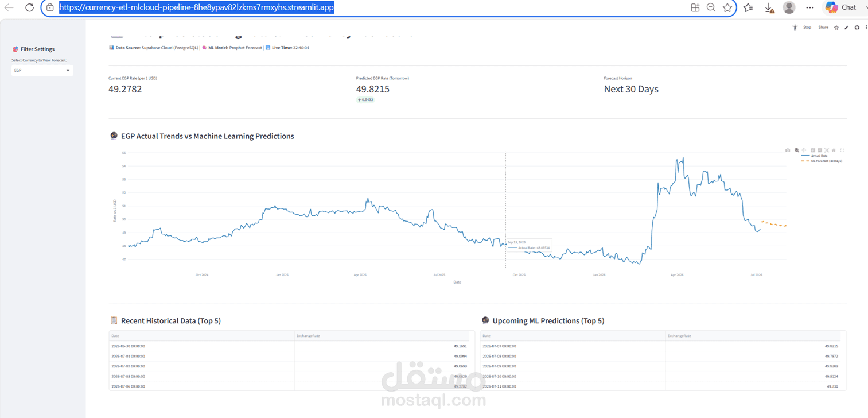This screenshot has height=418, width=868.
Task: Select the chart Zoom magnifier tool
Action: tap(797, 150)
